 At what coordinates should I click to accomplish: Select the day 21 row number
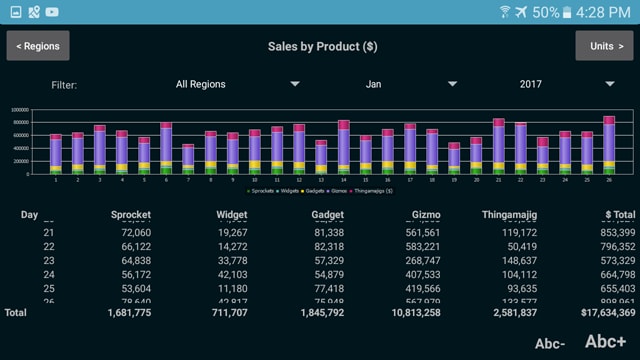click(x=49, y=233)
